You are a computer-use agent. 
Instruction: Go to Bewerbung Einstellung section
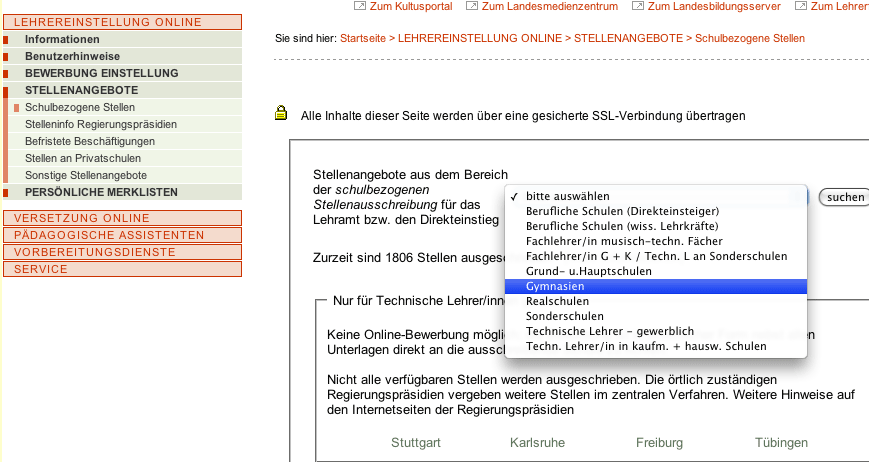[x=101, y=73]
